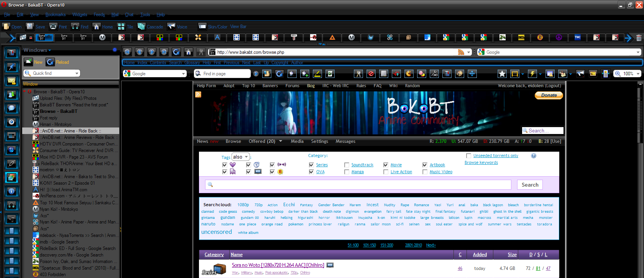Check Unseeded torrents only checkbox
The image size is (644, 278).
(x=468, y=156)
